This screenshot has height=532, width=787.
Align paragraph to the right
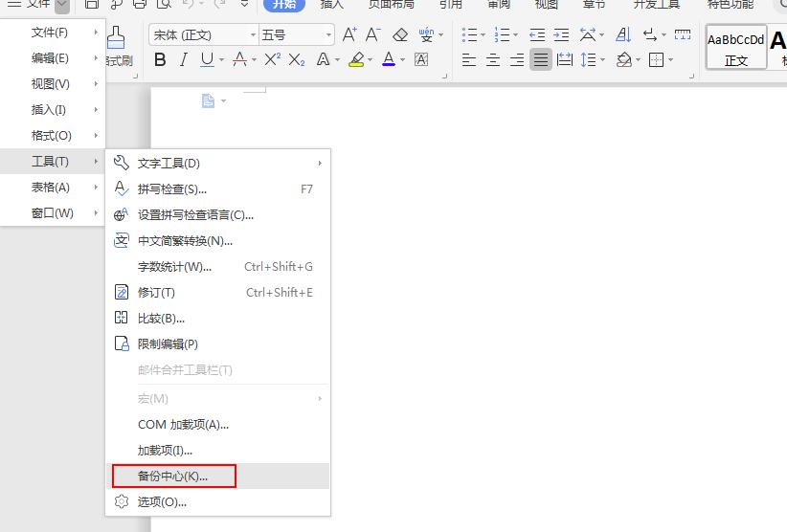point(517,59)
